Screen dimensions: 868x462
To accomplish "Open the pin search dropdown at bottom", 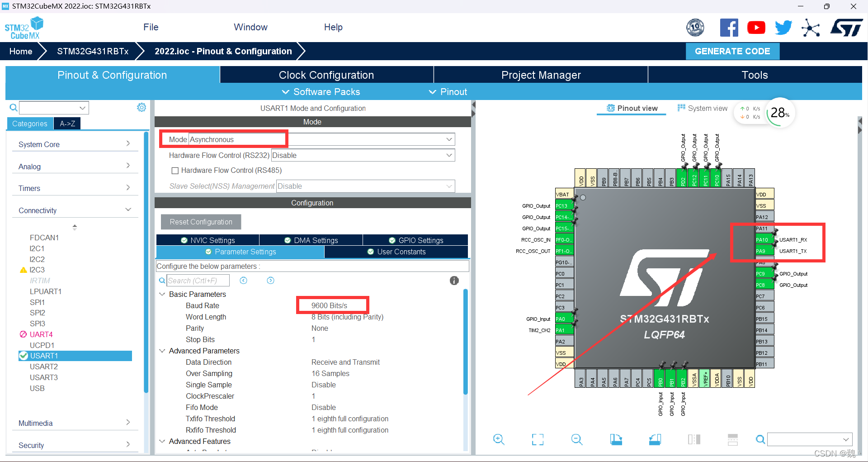I will coord(810,439).
